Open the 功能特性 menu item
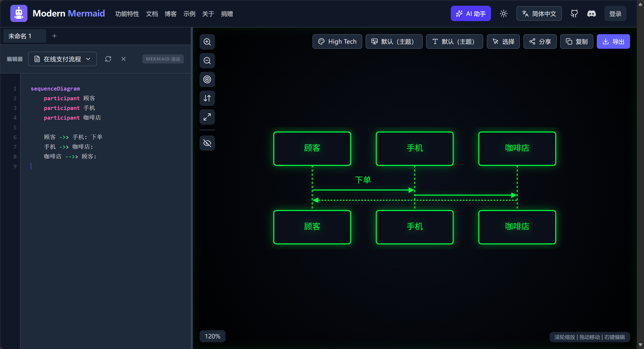Screen dimensions: 644x349 coord(127,14)
